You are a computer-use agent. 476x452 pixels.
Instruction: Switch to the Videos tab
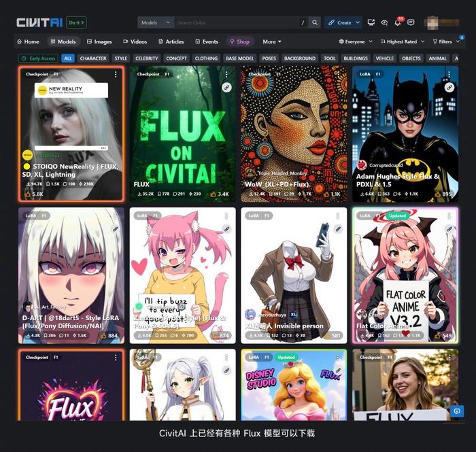(135, 41)
